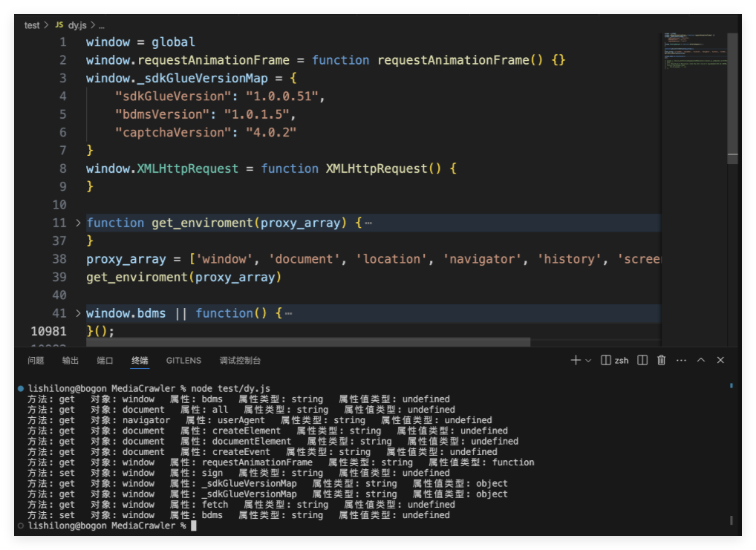Image resolution: width=756 pixels, height=550 pixels.
Task: Switch to the 端口 panel tab
Action: (x=105, y=361)
